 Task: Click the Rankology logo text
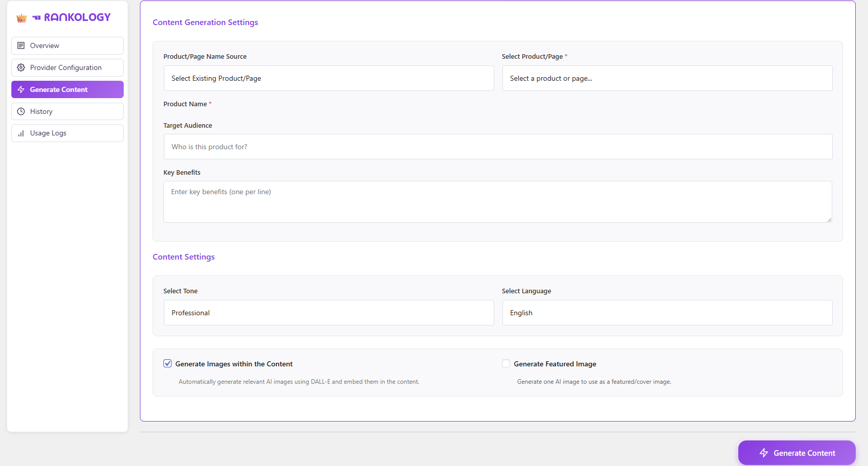[77, 17]
